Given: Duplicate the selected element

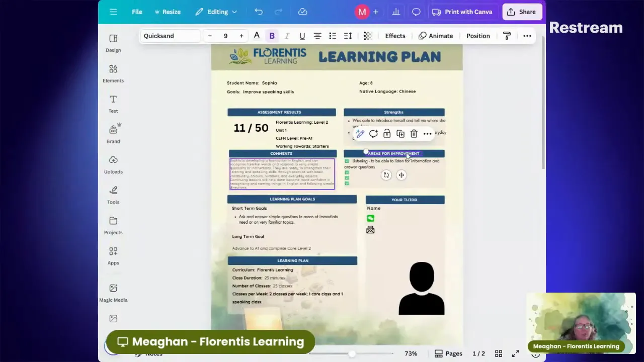Looking at the screenshot, I should coord(400,134).
